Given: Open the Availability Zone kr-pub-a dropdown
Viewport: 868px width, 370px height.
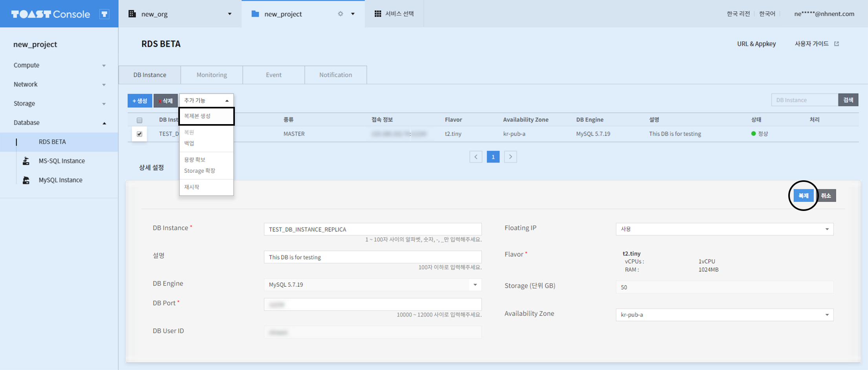Looking at the screenshot, I should click(725, 315).
